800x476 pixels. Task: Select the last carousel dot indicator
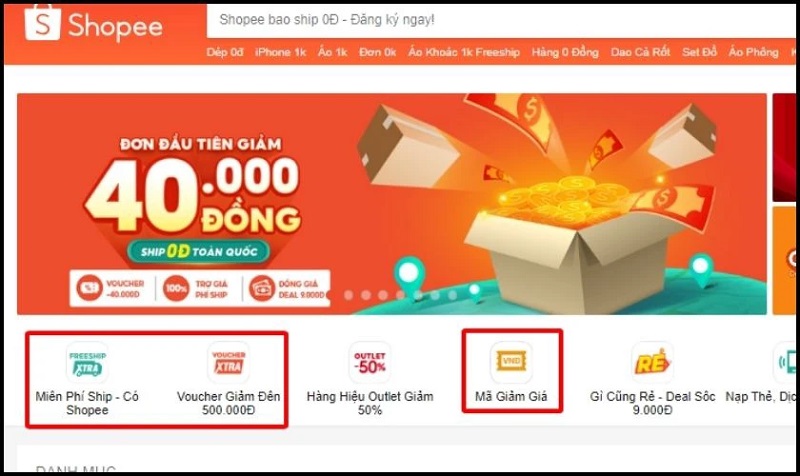click(453, 295)
